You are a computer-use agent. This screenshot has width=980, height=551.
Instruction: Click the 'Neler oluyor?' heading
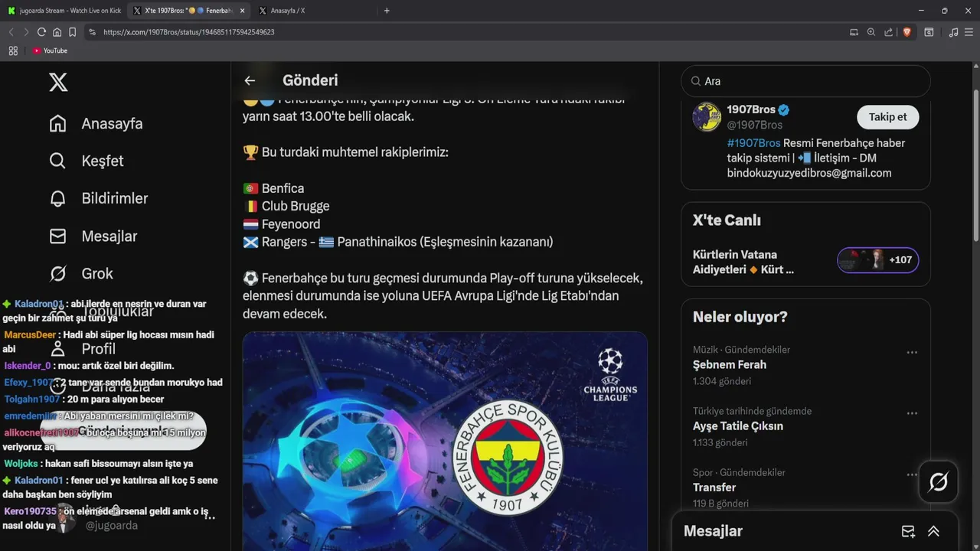pos(740,317)
